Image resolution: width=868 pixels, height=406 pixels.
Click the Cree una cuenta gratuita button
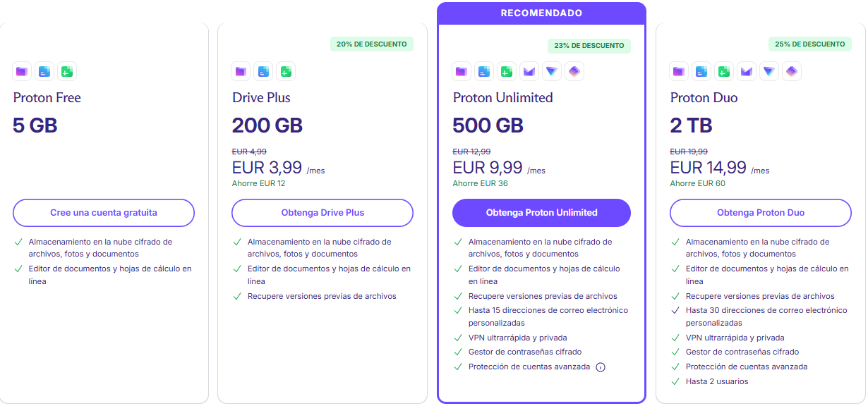click(x=103, y=213)
